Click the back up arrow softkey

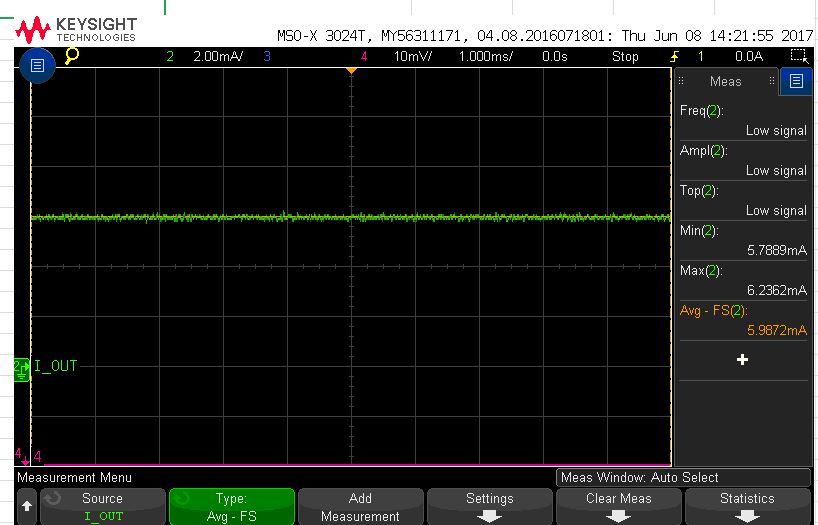27,506
